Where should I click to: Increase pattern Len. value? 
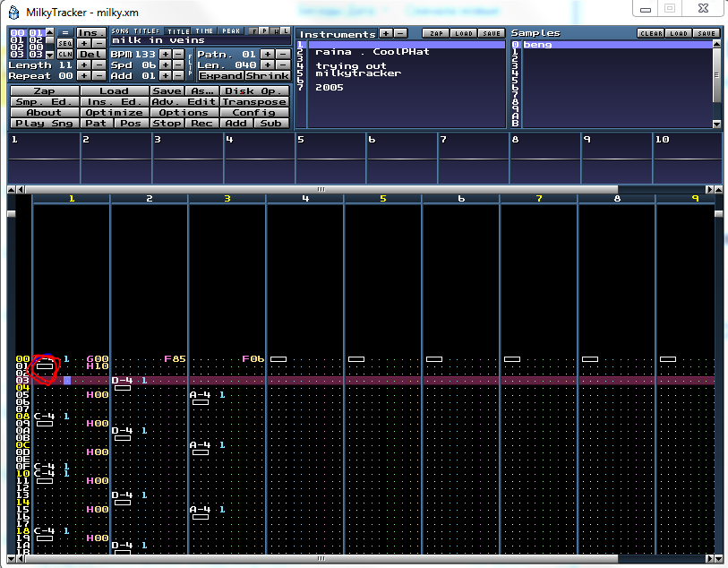(x=268, y=65)
